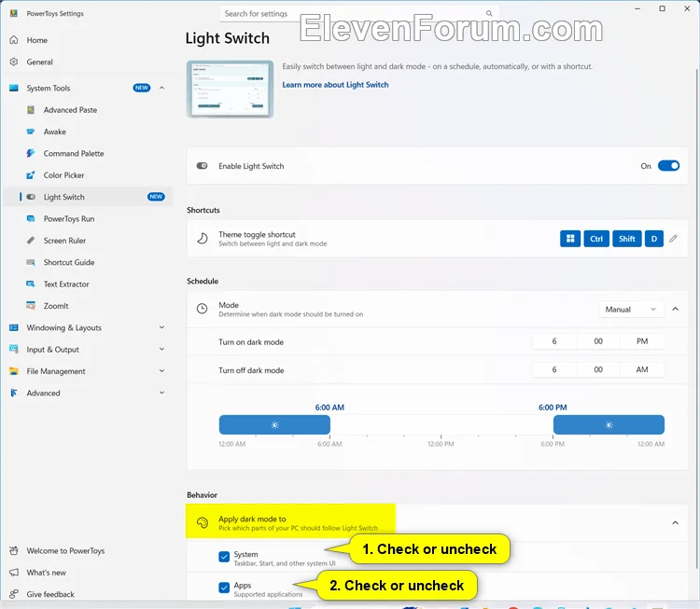Click the vertical scrollbar of settings page
This screenshot has width=700, height=609.
(697, 319)
